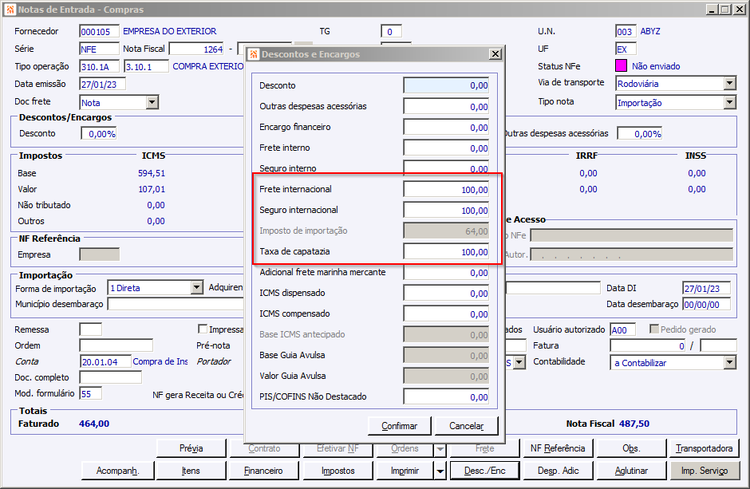Open the Contabilidade dropdown
Image resolution: width=750 pixels, height=489 pixels.
729,362
